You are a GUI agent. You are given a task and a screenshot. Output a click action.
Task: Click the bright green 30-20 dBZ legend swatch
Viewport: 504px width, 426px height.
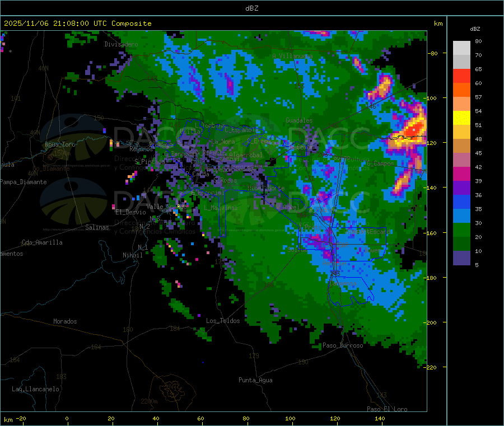pyautogui.click(x=461, y=230)
